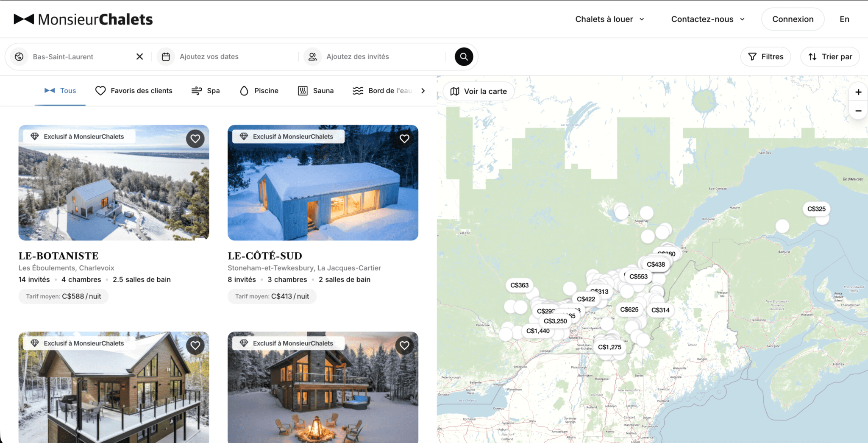Click the C$325 map price marker

click(x=816, y=209)
